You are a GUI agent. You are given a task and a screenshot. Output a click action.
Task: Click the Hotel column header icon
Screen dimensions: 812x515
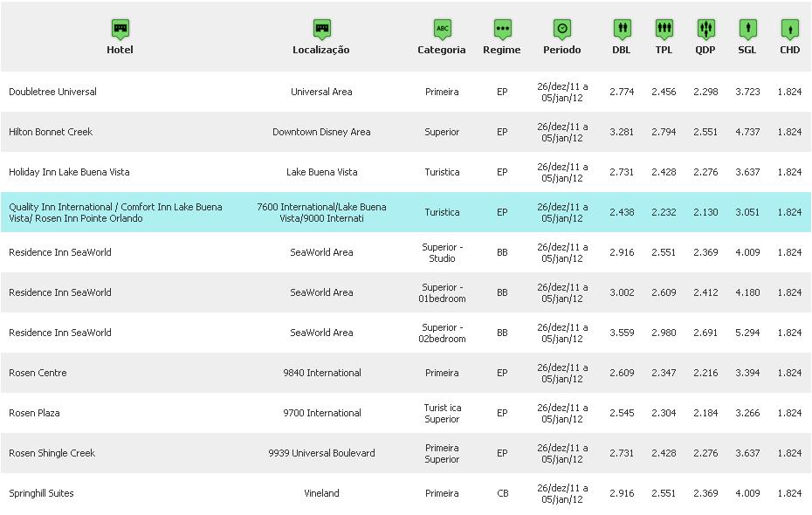click(120, 30)
